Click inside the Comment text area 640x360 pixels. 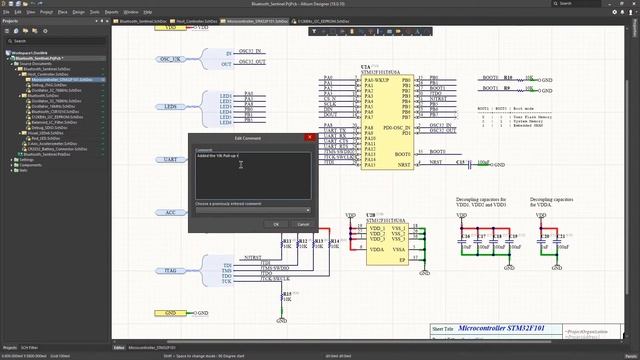pyautogui.click(x=253, y=176)
